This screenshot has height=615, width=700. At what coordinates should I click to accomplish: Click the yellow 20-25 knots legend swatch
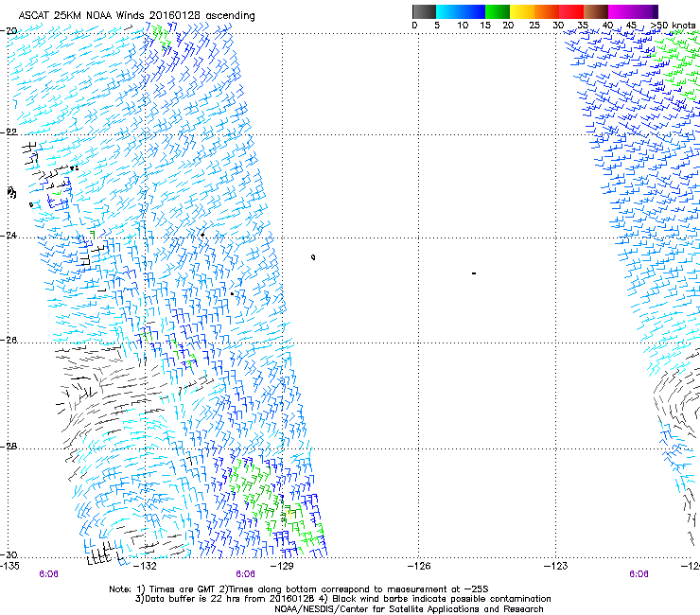tap(522, 11)
